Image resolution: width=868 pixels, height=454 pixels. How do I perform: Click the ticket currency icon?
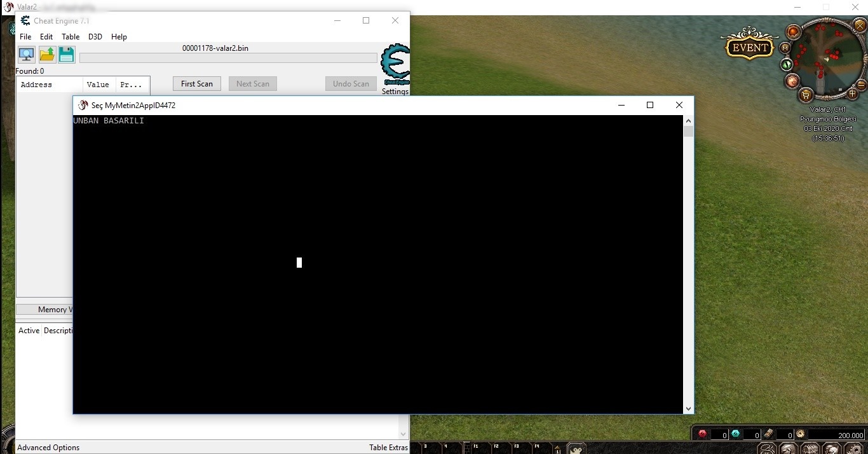click(768, 434)
